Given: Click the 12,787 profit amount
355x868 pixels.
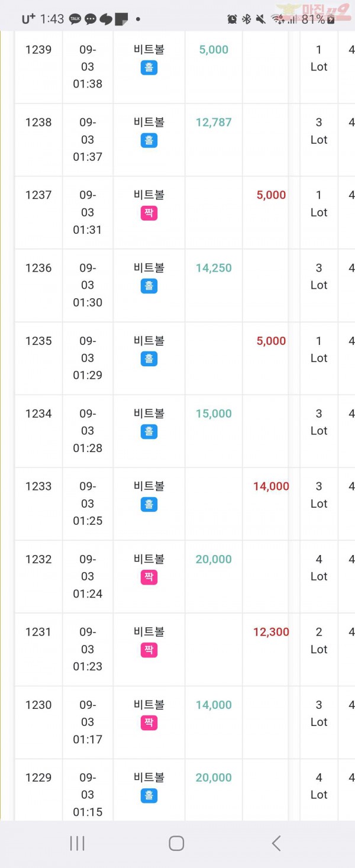Looking at the screenshot, I should 214,122.
